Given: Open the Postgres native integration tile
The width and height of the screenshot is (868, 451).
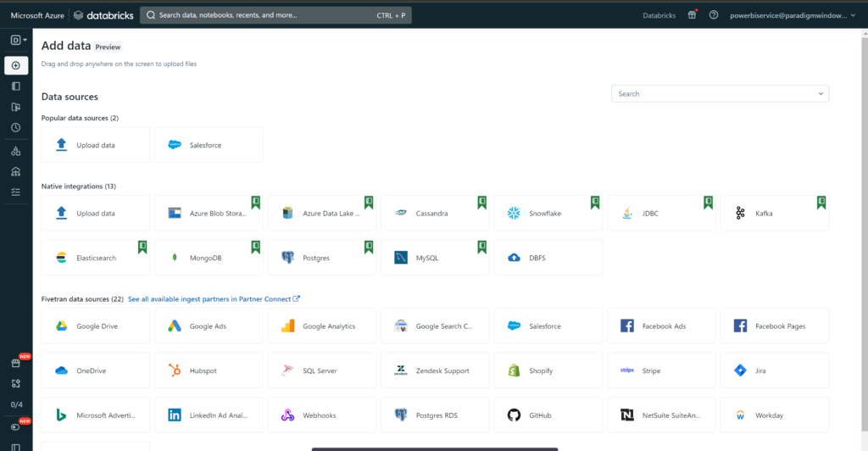Looking at the screenshot, I should [x=321, y=258].
